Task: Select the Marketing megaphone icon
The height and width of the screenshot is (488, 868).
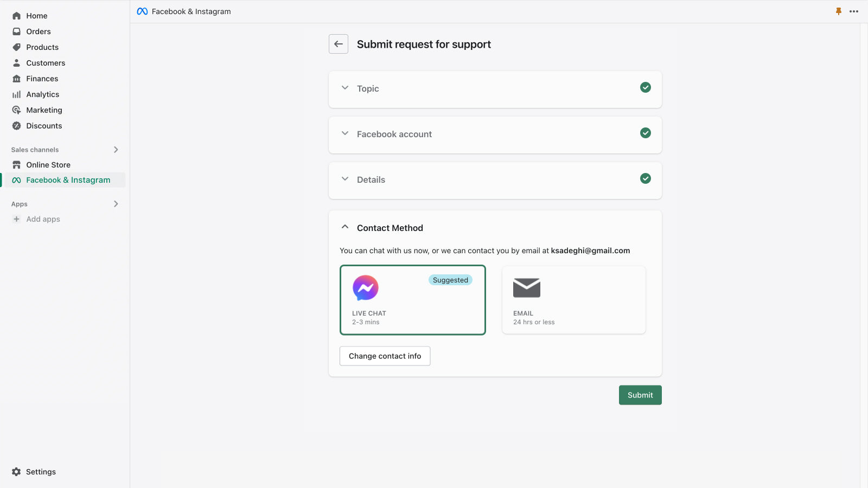Action: pos(16,110)
